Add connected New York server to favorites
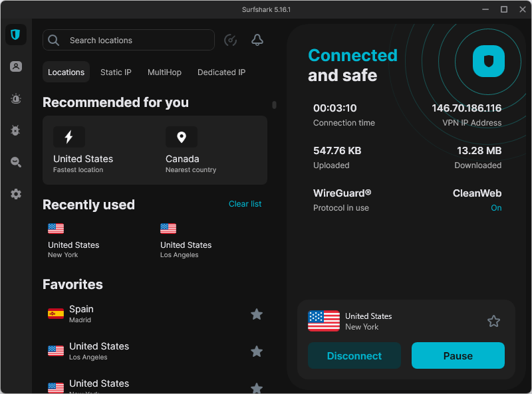 [493, 321]
